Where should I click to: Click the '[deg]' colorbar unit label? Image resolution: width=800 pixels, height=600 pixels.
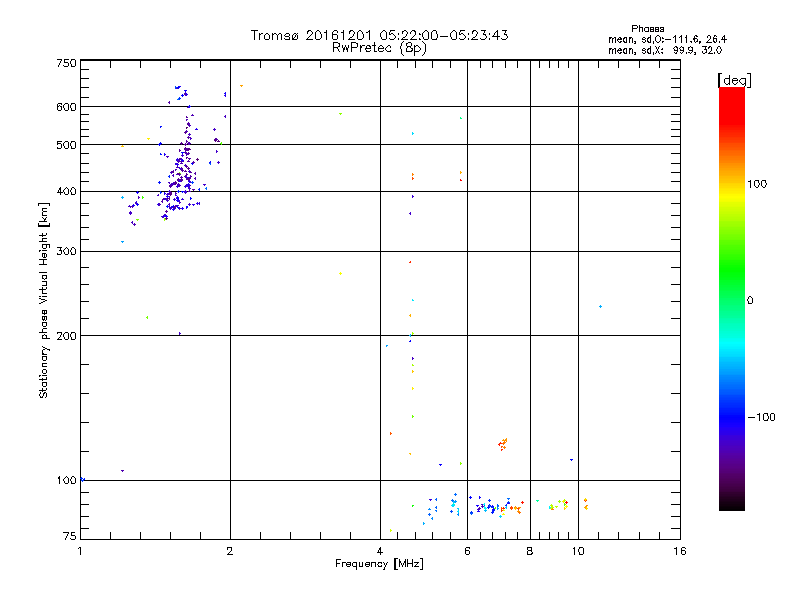point(734,80)
